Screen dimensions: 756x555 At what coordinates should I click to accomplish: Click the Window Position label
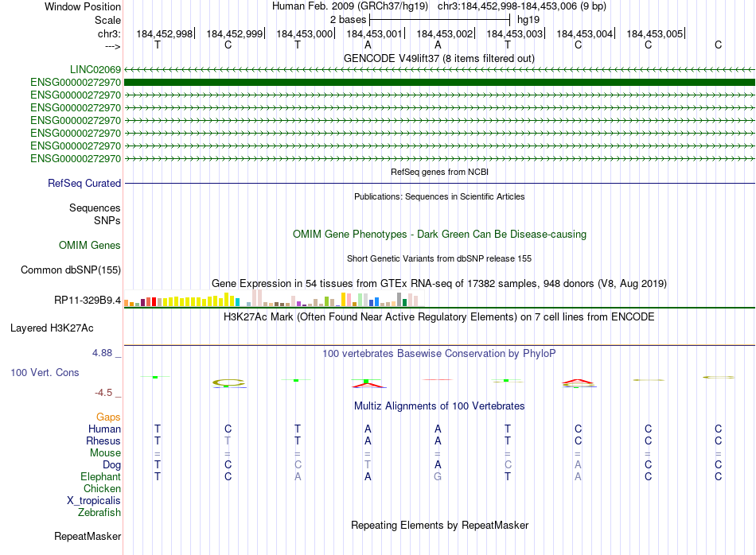(x=83, y=6)
